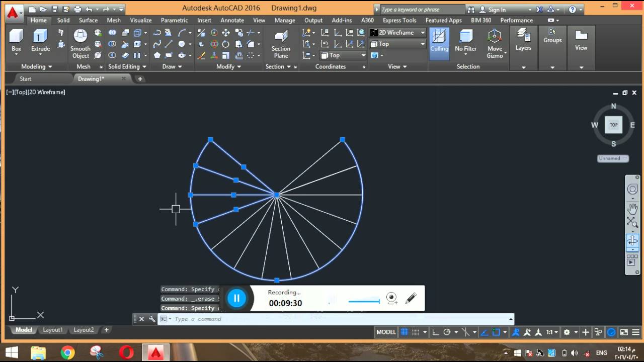The image size is (644, 362).
Task: Click the Erase tool in Modify panel
Action: 201,55
